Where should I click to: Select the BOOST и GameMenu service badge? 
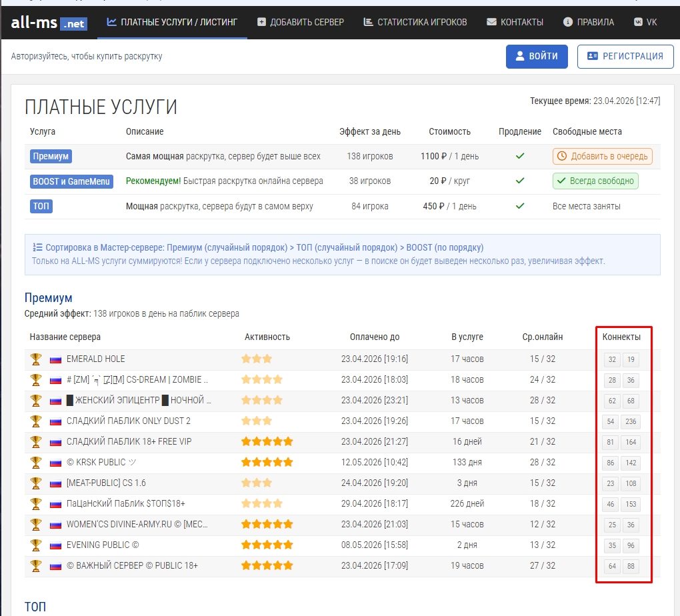click(71, 181)
